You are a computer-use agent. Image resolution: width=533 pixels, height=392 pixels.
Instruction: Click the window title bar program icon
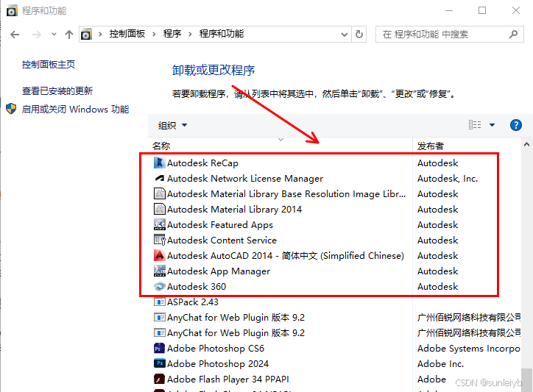[12, 11]
